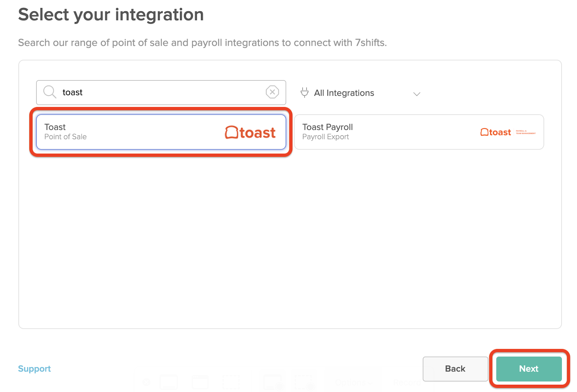
Task: Click the plug icon beside All Integrations
Action: coord(305,93)
